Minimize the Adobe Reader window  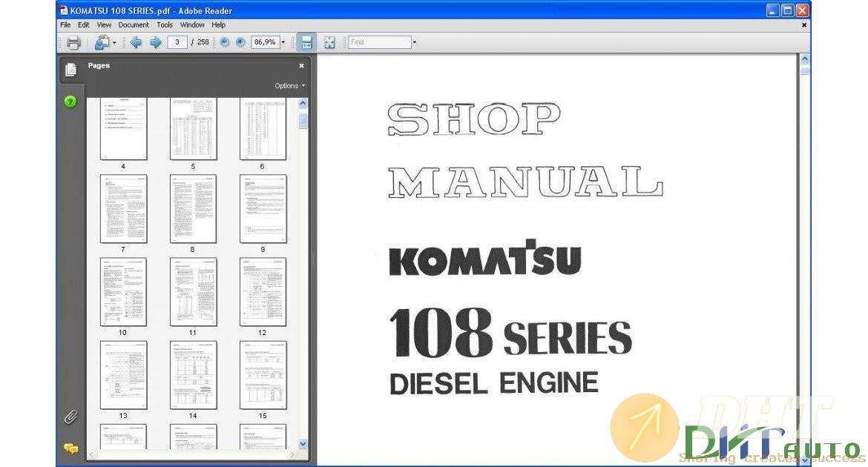point(773,10)
